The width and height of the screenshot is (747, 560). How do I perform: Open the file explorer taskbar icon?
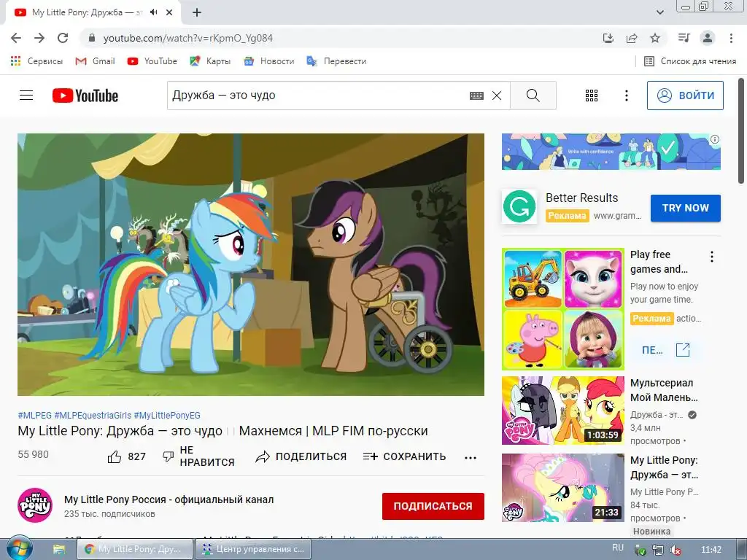[x=59, y=550]
